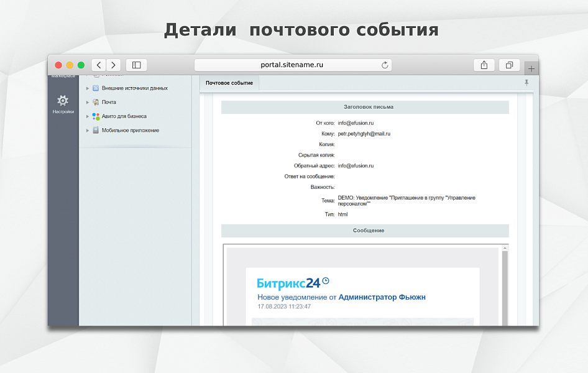
Task: Click the Авито для бизнеса colored icon
Action: (96, 116)
